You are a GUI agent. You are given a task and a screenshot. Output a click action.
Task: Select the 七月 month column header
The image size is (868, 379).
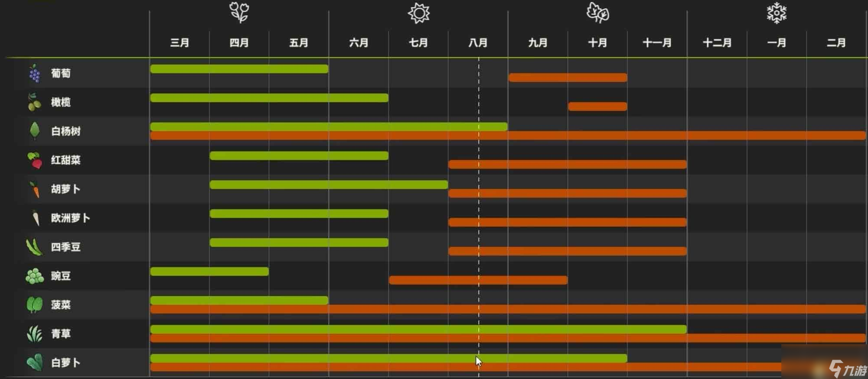(x=418, y=43)
